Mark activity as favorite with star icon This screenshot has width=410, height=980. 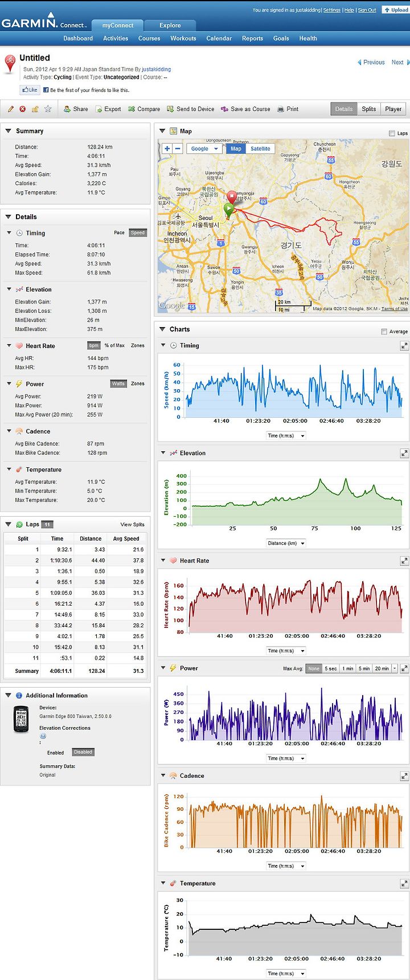pyautogui.click(x=48, y=109)
